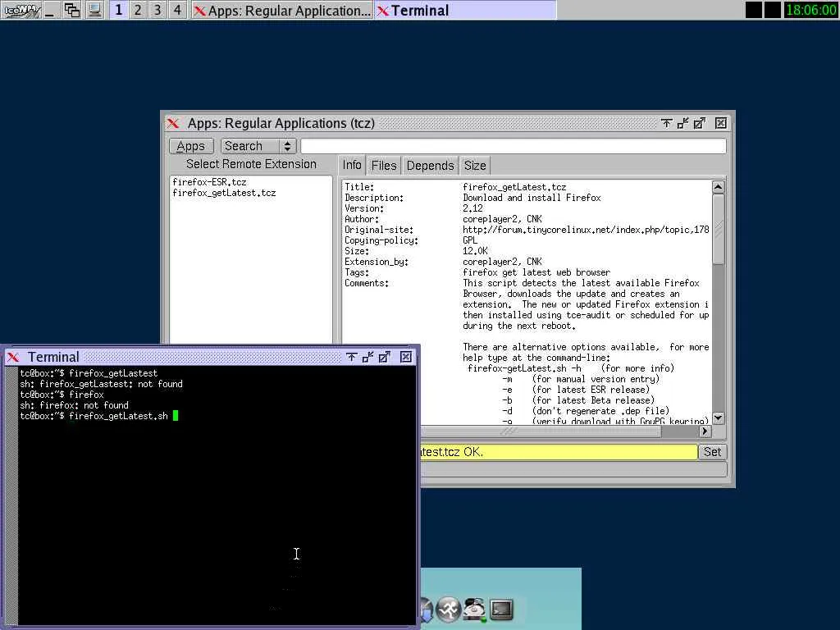
Task: Click the 'Select Remote Extension' label
Action: (251, 164)
